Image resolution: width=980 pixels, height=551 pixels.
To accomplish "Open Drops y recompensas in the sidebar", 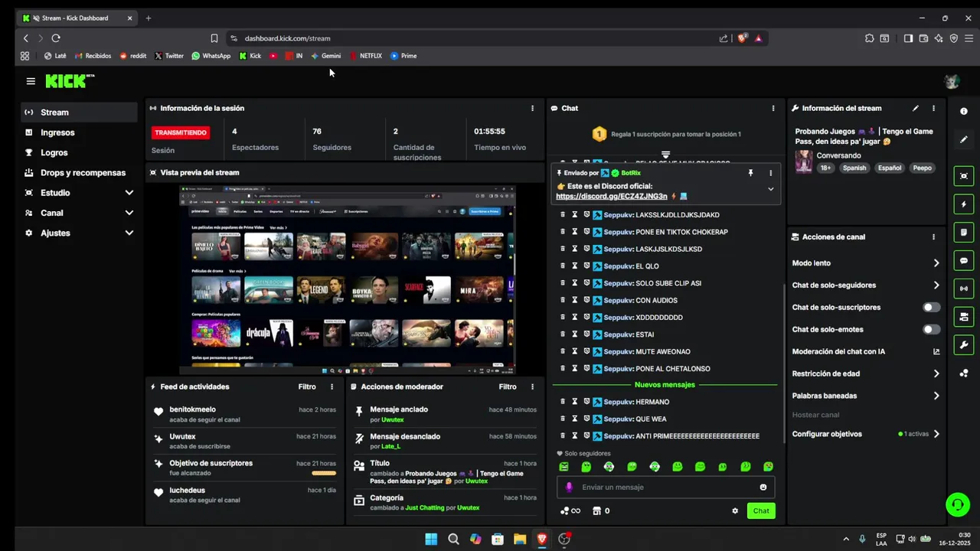I will pos(80,173).
